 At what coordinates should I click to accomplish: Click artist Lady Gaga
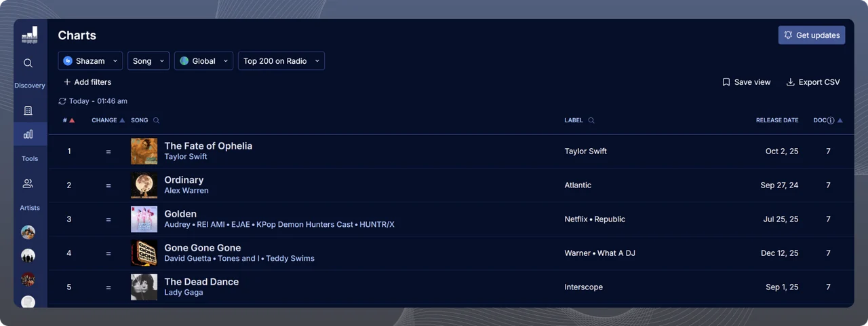[x=184, y=293]
